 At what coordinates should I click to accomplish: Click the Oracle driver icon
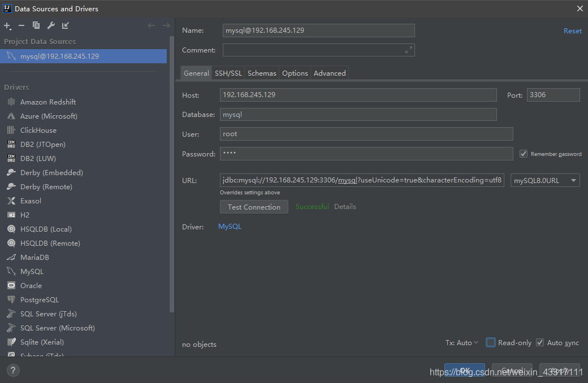pos(11,286)
